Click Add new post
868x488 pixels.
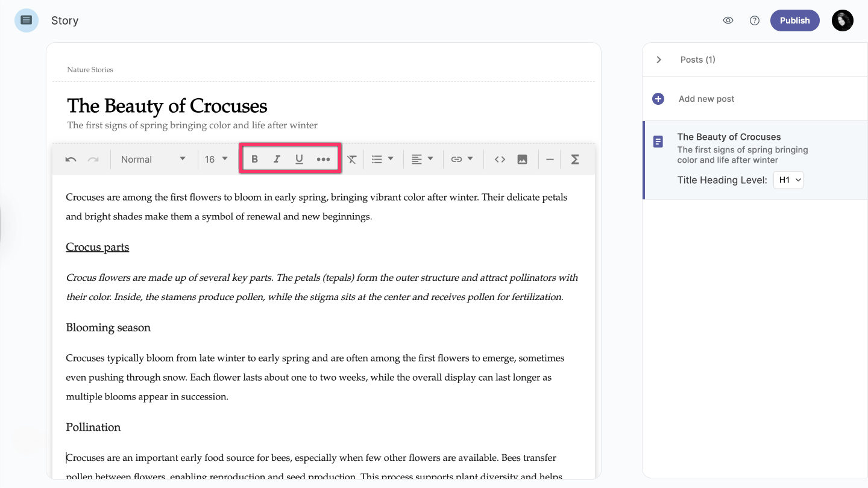706,99
